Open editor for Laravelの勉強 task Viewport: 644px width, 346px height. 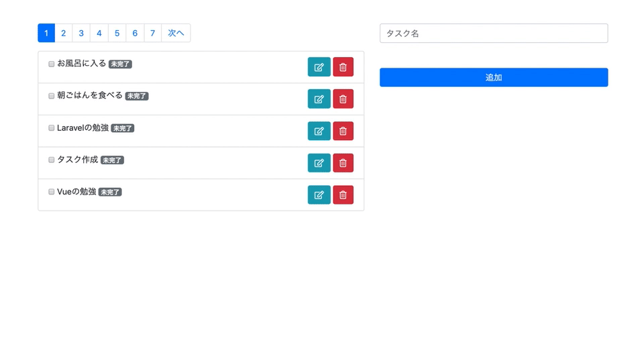[319, 131]
